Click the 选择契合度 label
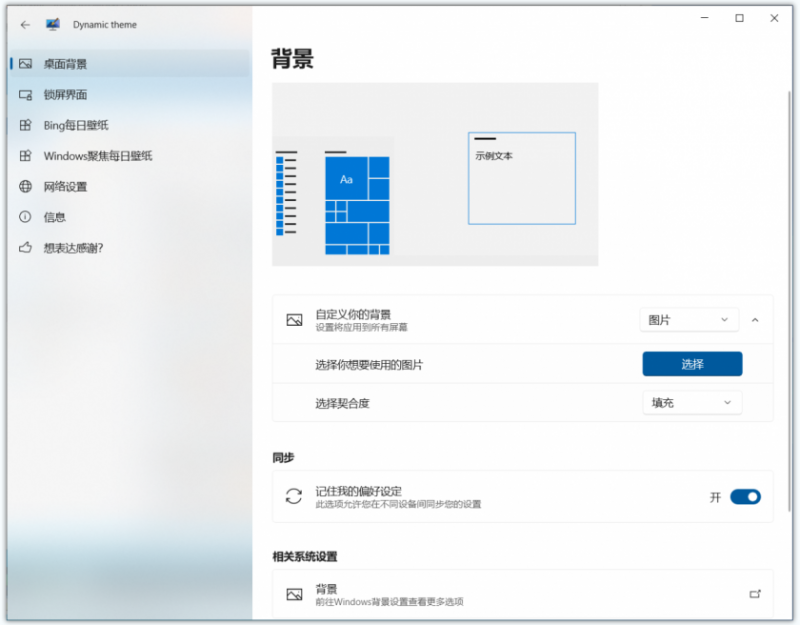Viewport: 800px width, 625px height. 342,404
